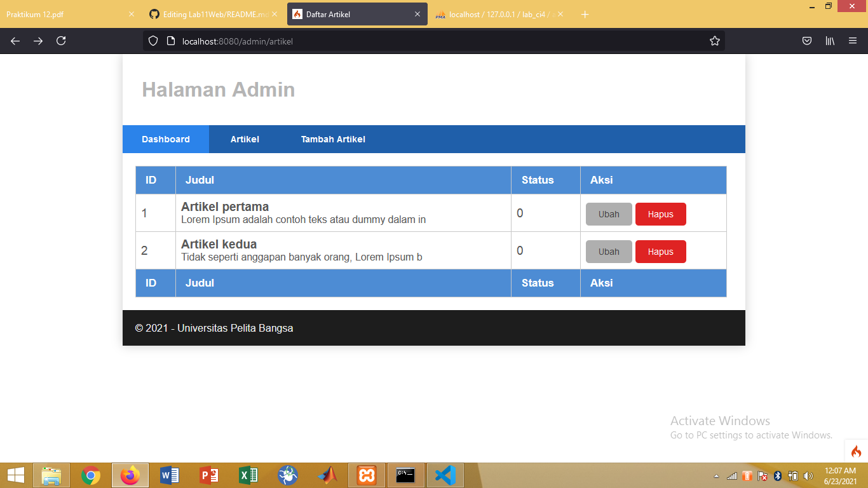Open the volume icon in system tray
This screenshot has width=868, height=488.
[807, 475]
